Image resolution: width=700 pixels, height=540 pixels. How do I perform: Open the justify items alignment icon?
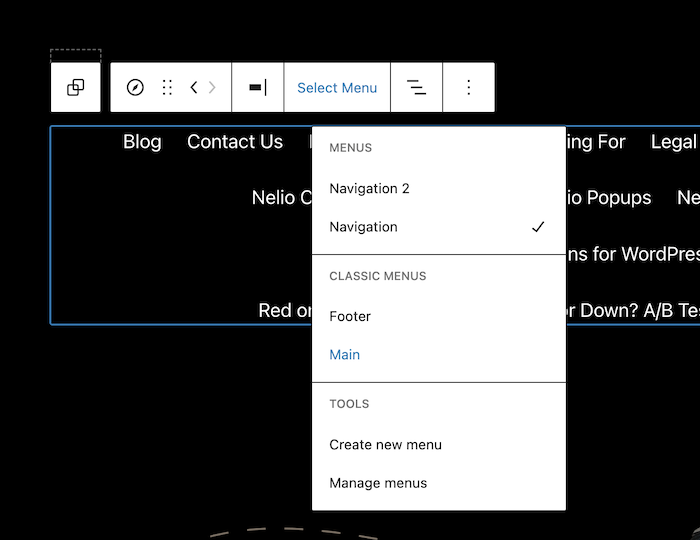pyautogui.click(x=258, y=87)
